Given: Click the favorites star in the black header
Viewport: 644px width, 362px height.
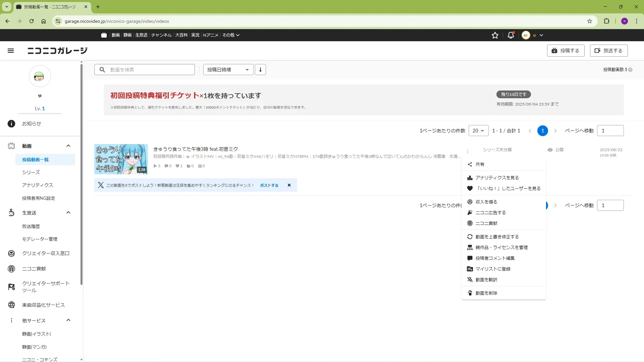Looking at the screenshot, I should pos(495,35).
